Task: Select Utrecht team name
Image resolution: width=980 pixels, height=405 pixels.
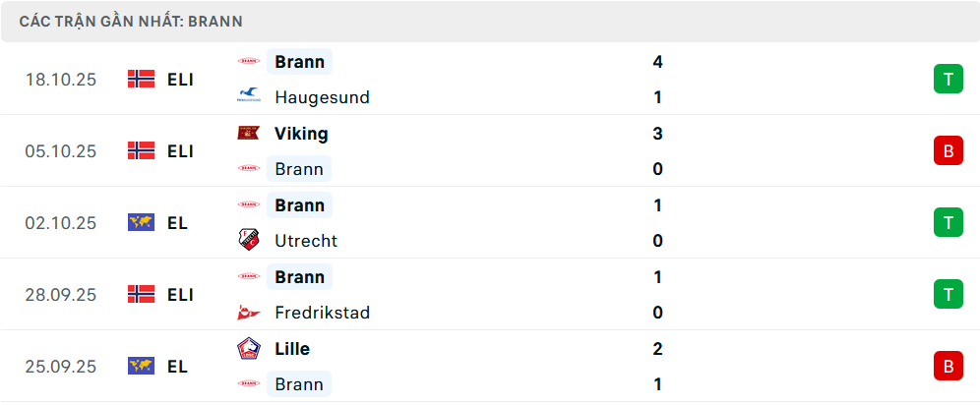Action: point(306,241)
